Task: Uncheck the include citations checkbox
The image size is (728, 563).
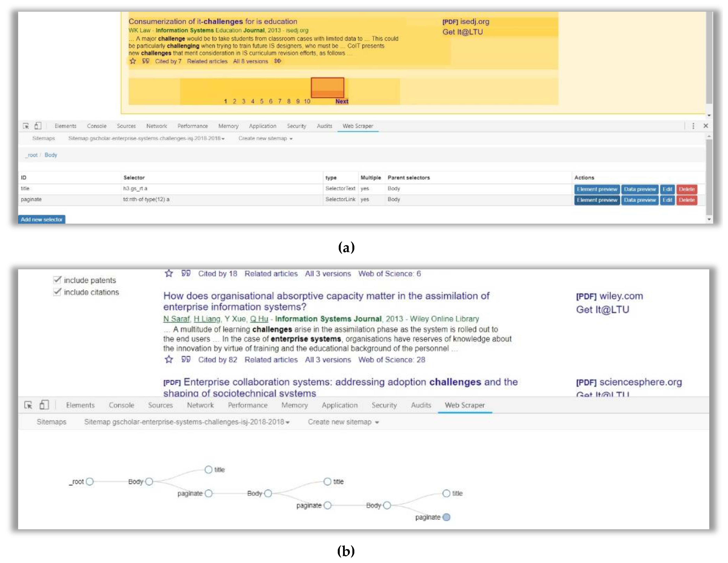Action: click(x=57, y=292)
